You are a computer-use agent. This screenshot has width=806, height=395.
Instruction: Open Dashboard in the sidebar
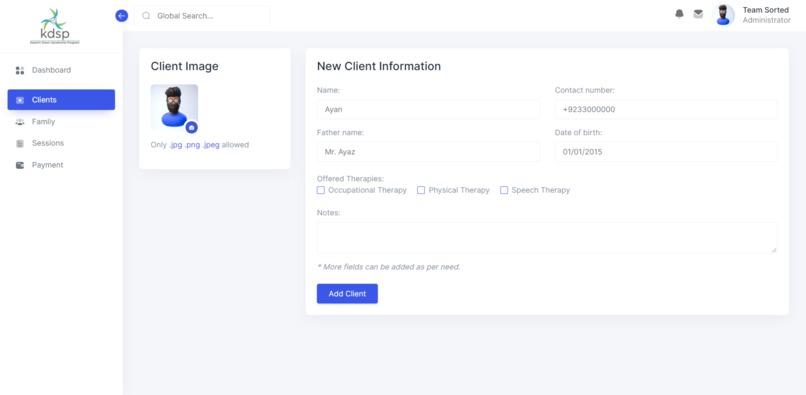61,70
